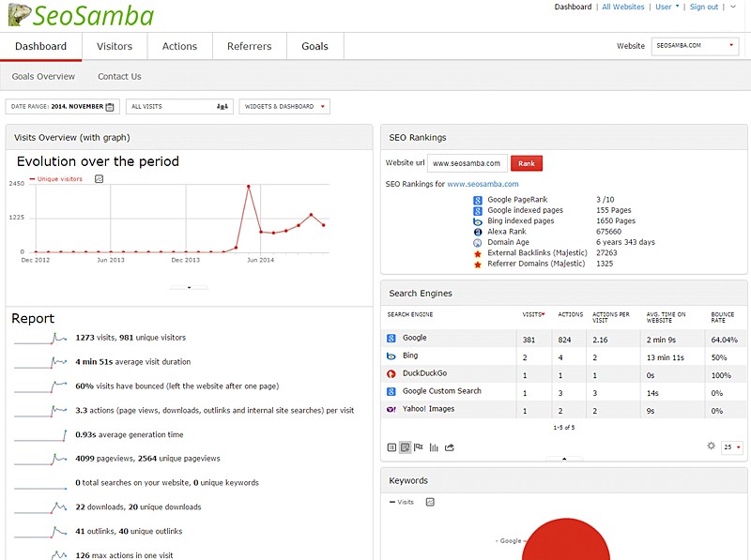Screen dimensions: 751x560
Task: Click the Yahoo! Images row icon
Action: click(x=391, y=409)
